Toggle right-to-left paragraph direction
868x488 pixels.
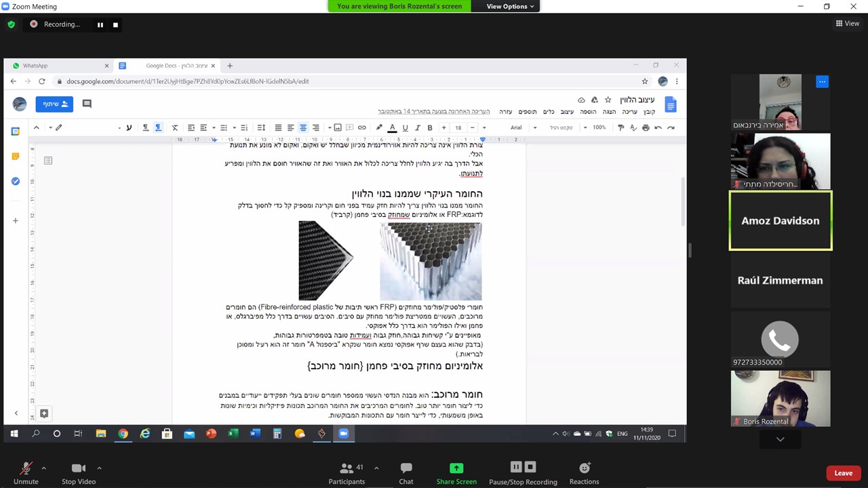click(x=158, y=127)
